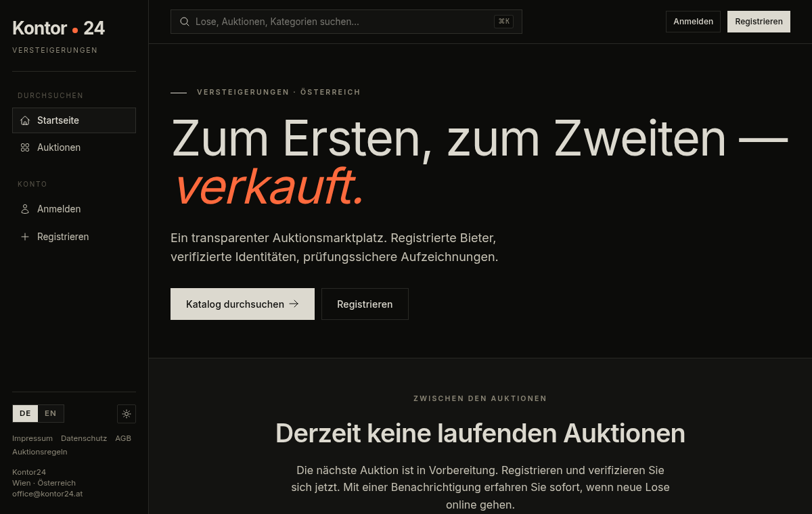The height and width of the screenshot is (514, 812).
Task: Click the VERSTEIGERUNGEN · ÖSTERREICH label
Action: pos(279,92)
